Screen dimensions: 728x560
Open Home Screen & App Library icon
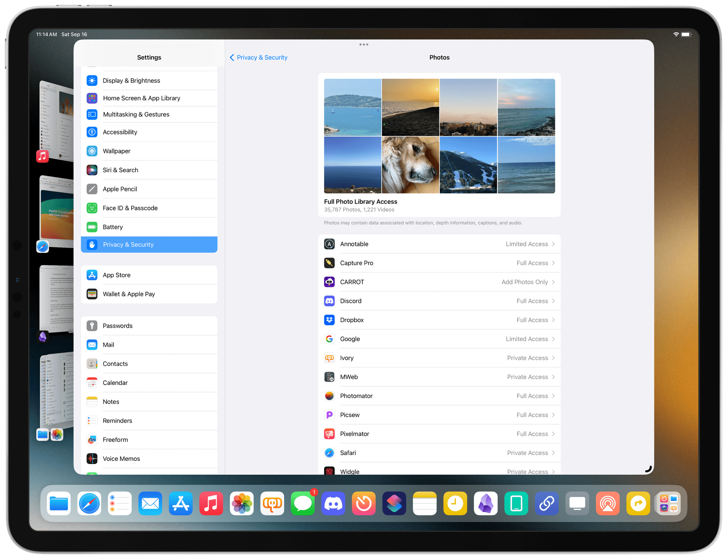point(92,98)
